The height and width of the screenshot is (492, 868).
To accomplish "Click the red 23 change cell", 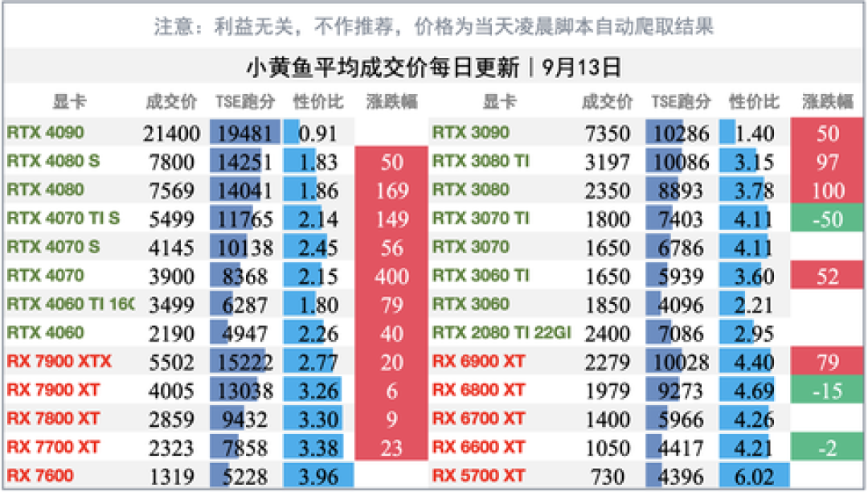I will coord(391,448).
